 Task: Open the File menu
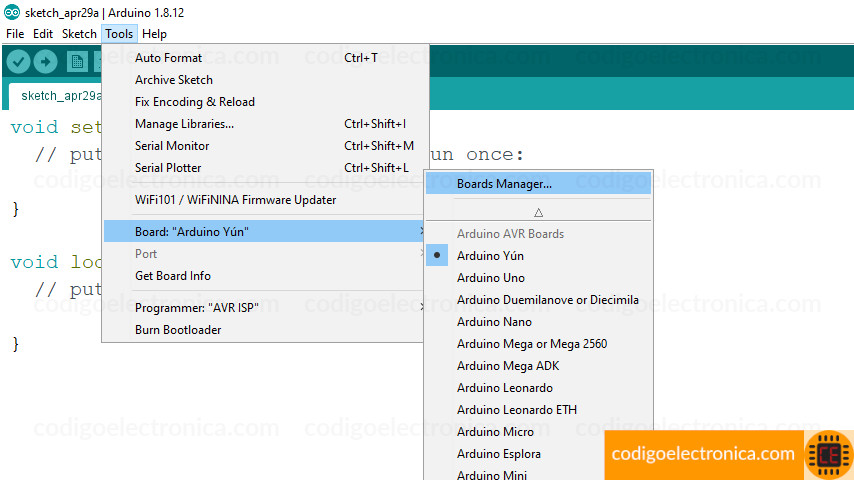coord(15,34)
